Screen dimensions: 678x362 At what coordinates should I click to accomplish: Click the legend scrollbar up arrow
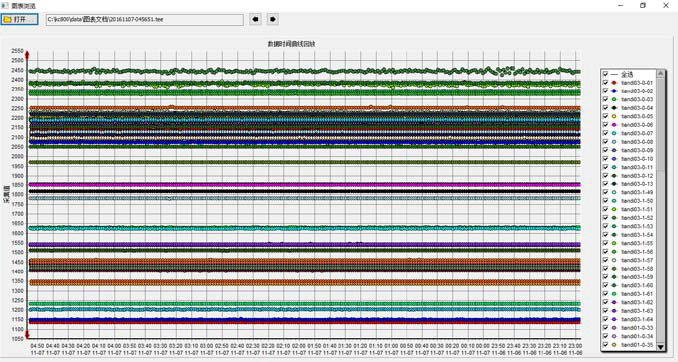(x=660, y=74)
